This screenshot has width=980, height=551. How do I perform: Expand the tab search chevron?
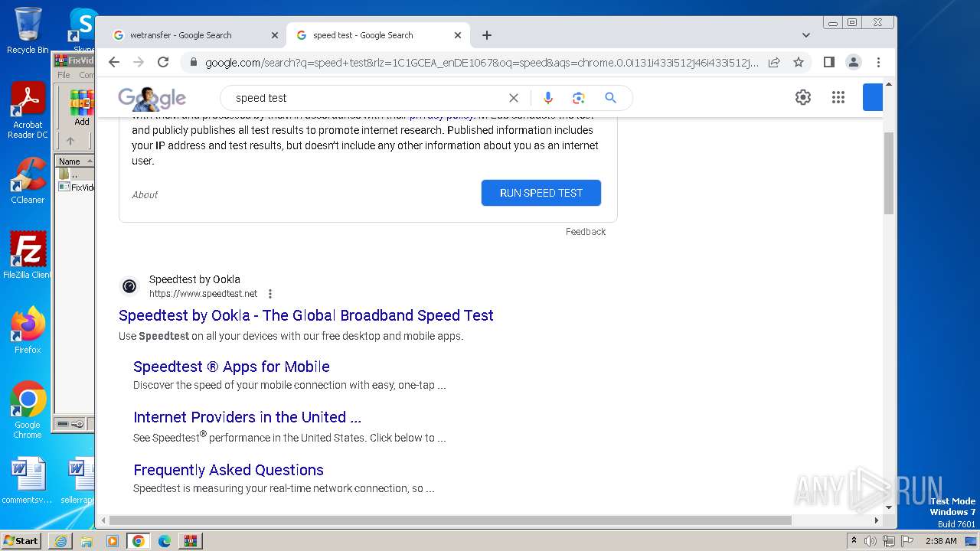(x=805, y=35)
